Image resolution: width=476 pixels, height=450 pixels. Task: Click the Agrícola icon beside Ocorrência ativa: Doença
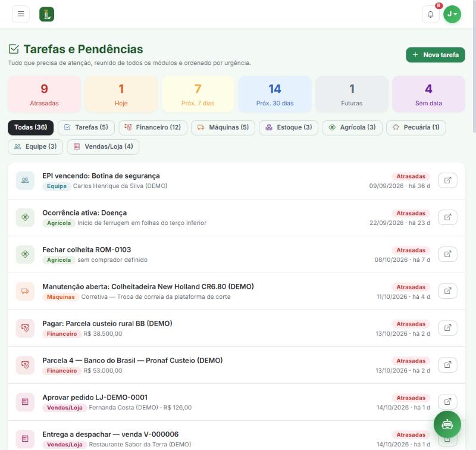pos(25,217)
